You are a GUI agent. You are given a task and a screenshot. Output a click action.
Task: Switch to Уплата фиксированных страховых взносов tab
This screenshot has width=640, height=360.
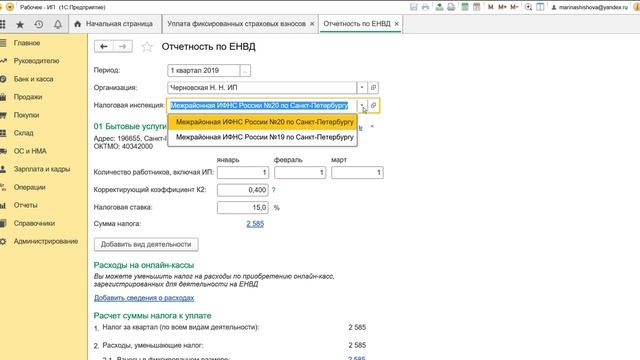click(236, 24)
